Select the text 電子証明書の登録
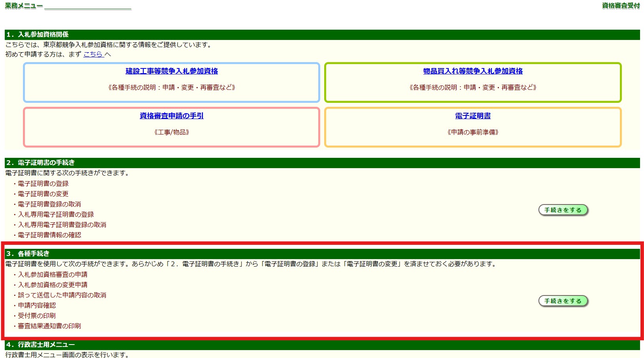Screen dimensions: 644x358 click(x=43, y=184)
